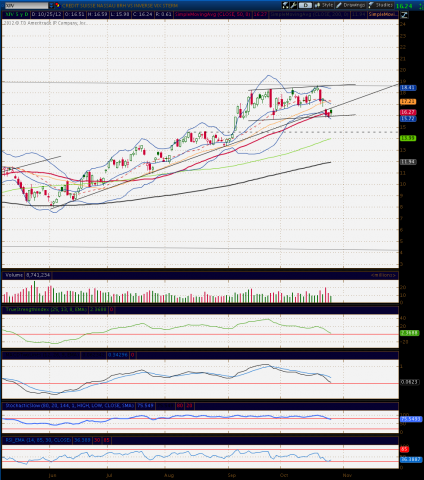Screen dimensions: 424x480
Task: Click the XIV symbol input field
Action: (26, 6)
